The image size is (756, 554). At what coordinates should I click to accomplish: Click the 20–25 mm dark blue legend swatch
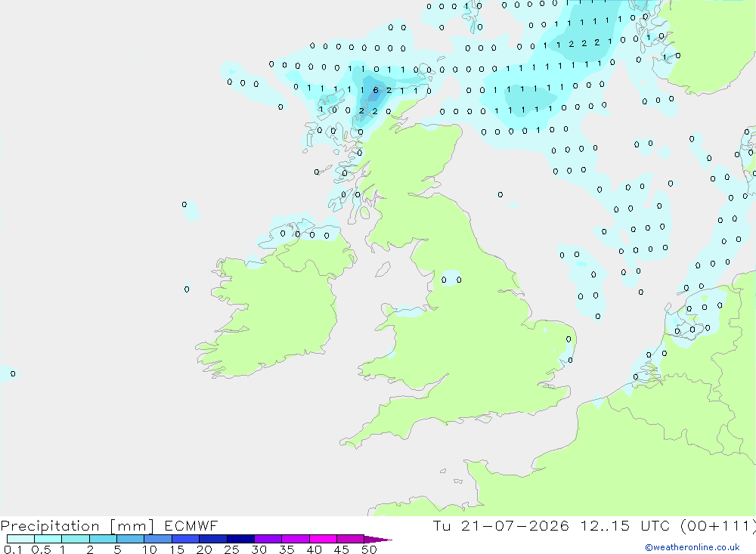pyautogui.click(x=213, y=539)
